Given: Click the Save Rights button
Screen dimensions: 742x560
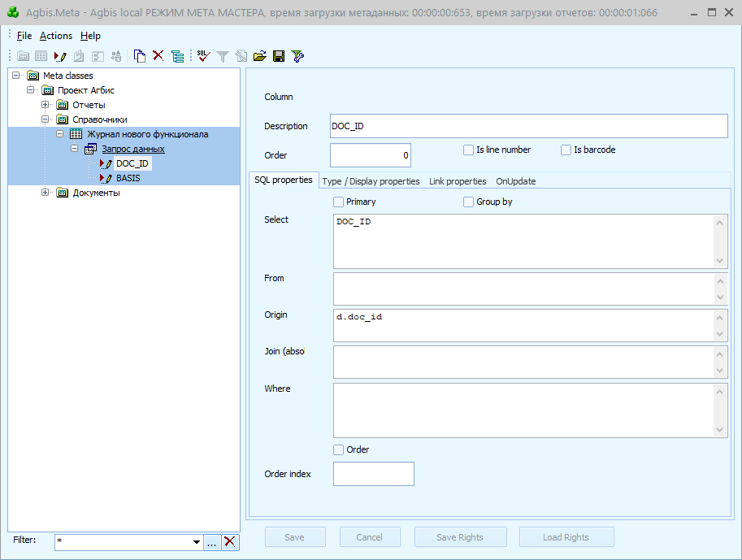Looking at the screenshot, I should [461, 537].
